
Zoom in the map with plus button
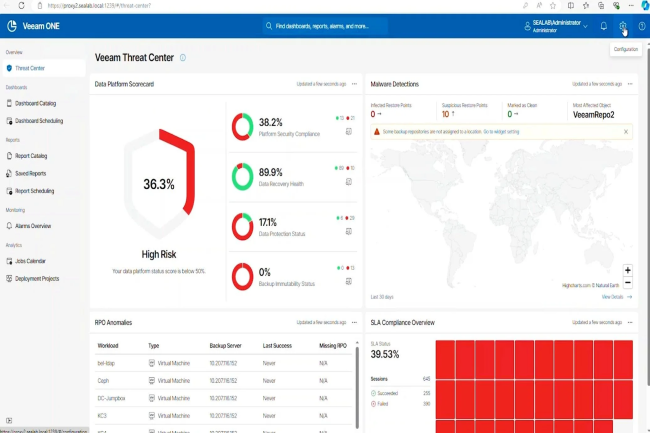[x=627, y=270]
